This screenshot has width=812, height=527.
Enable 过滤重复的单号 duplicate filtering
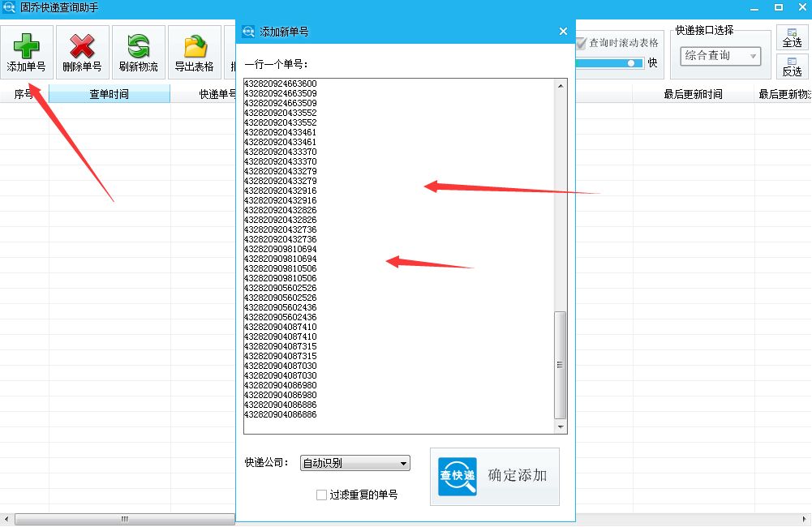tap(321, 495)
